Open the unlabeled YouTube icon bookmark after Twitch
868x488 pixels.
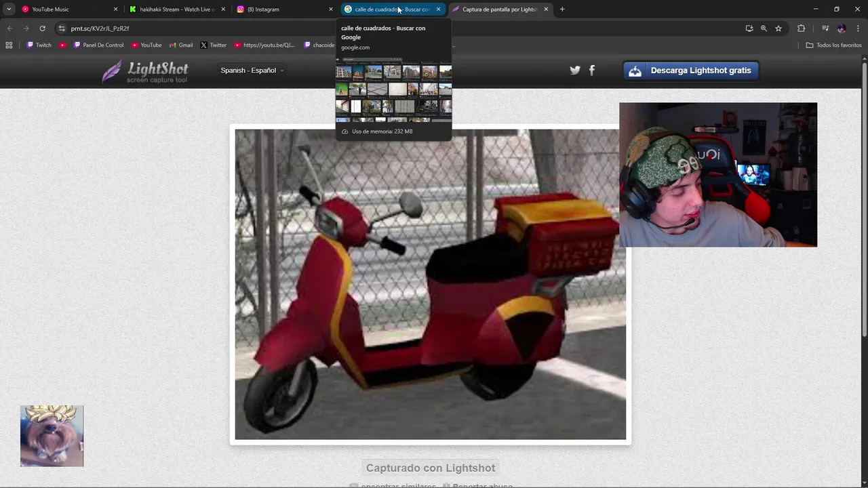[62, 45]
